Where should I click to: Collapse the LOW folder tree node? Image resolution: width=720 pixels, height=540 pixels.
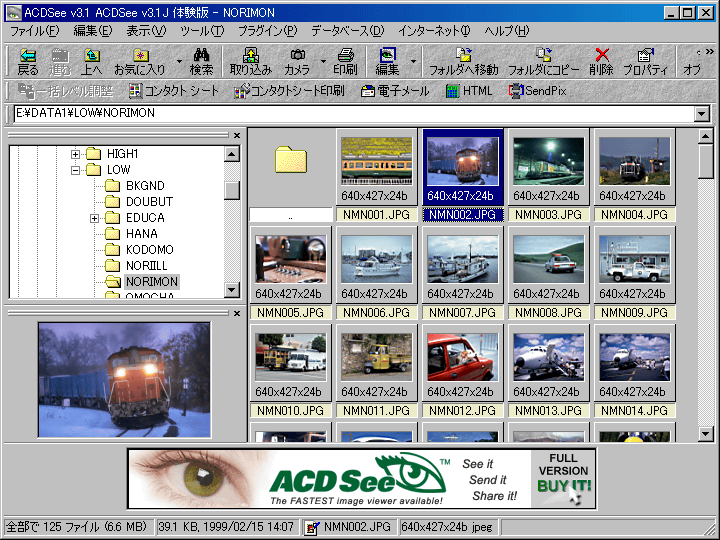[75, 170]
